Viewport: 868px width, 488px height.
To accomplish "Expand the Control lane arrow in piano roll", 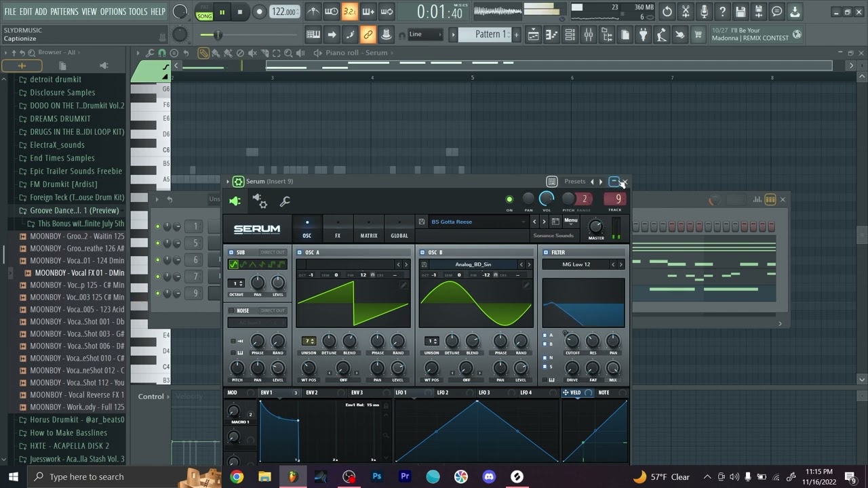I will (168, 396).
